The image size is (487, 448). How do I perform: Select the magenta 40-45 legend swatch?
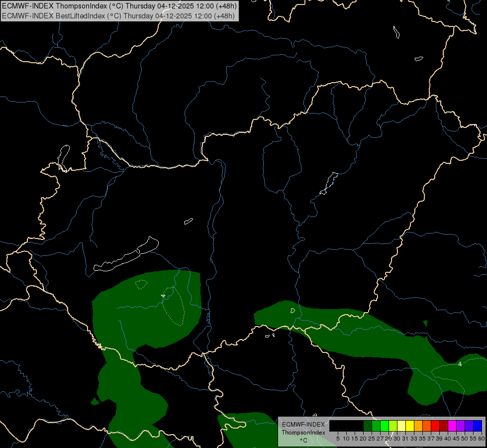click(452, 426)
